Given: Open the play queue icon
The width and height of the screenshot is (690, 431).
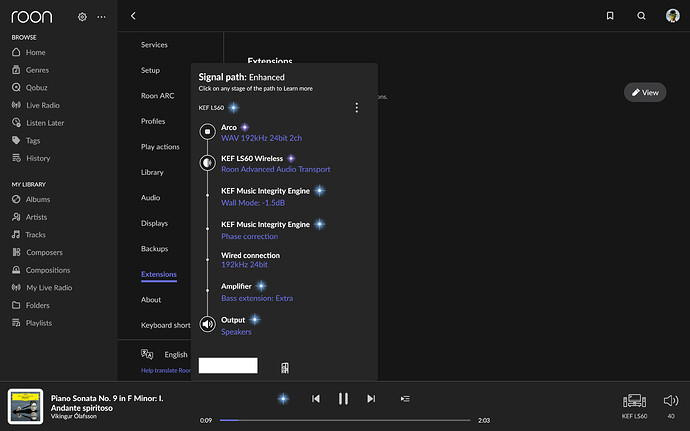Looking at the screenshot, I should (x=405, y=399).
